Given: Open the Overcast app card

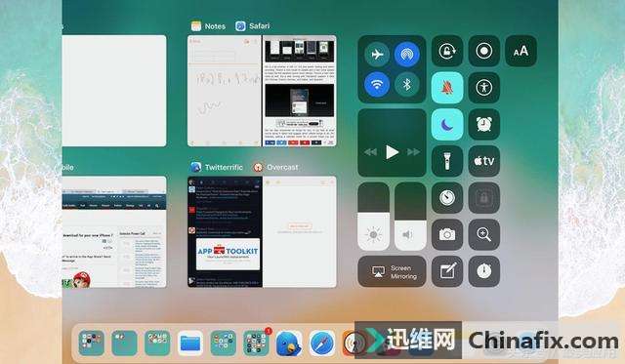Looking at the screenshot, I should tap(300, 232).
